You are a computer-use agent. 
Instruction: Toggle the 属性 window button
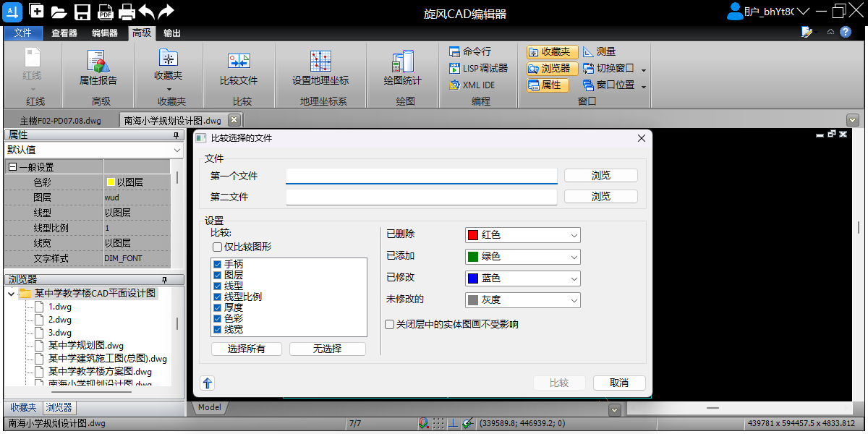548,85
